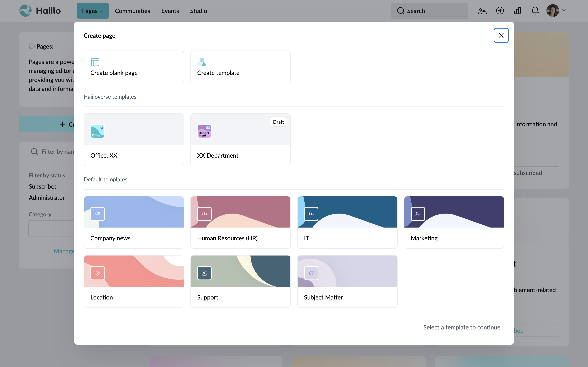This screenshot has height=367, width=588.
Task: Click the Department icon on XX Department template
Action: click(x=204, y=131)
